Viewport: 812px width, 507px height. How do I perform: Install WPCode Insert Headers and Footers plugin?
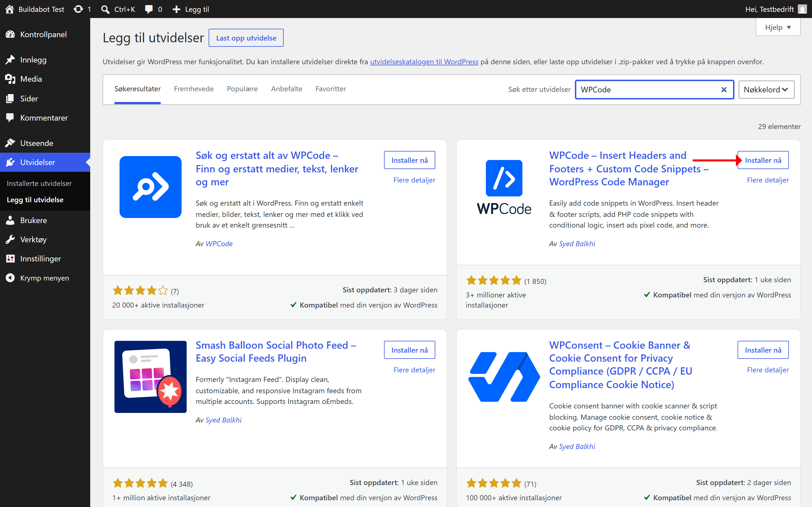coord(763,160)
